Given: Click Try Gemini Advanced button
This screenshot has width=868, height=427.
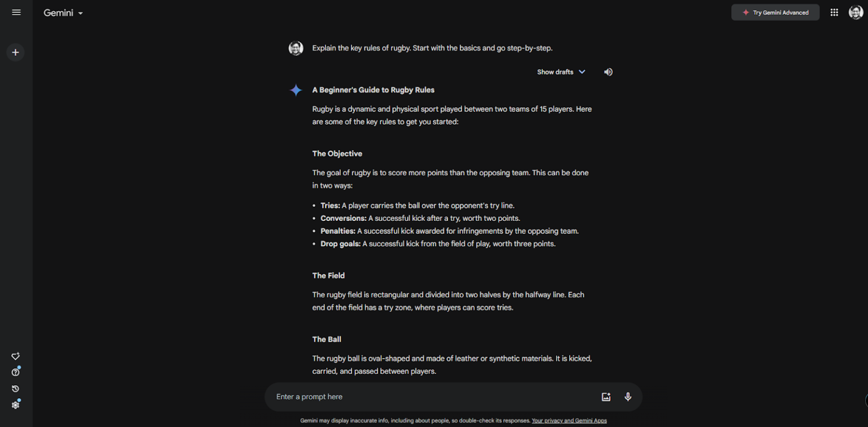Looking at the screenshot, I should click(775, 12).
